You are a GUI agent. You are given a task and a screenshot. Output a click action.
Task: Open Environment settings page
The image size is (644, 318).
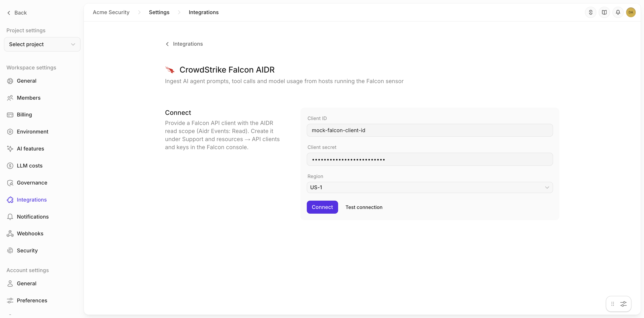click(x=32, y=132)
